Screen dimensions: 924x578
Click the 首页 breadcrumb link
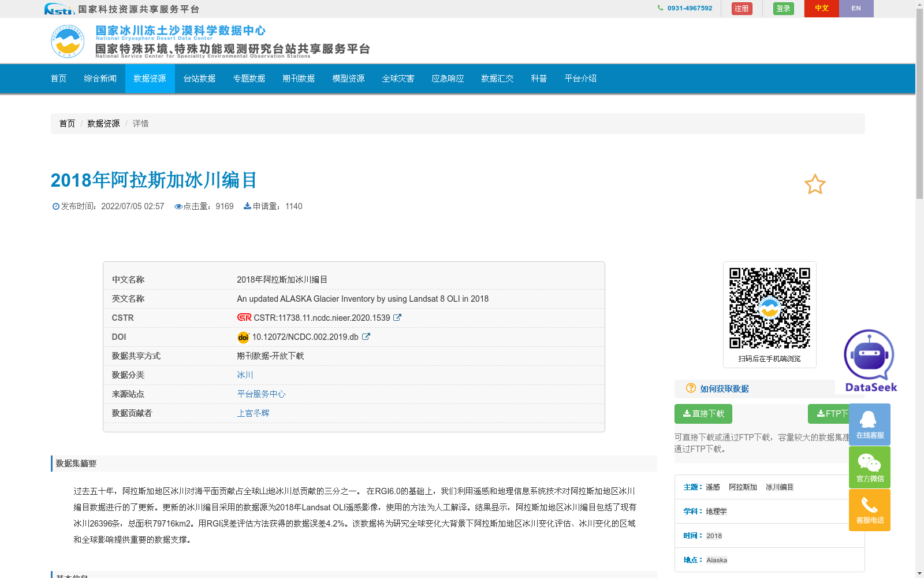pos(67,124)
